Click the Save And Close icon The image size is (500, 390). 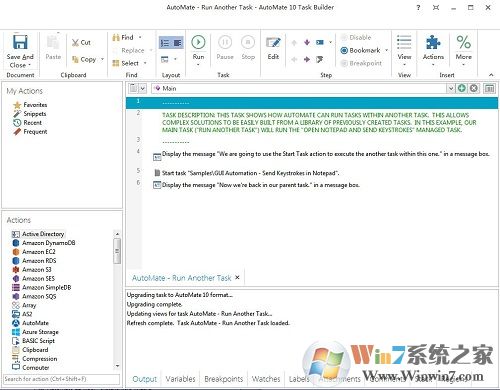pyautogui.click(x=20, y=42)
